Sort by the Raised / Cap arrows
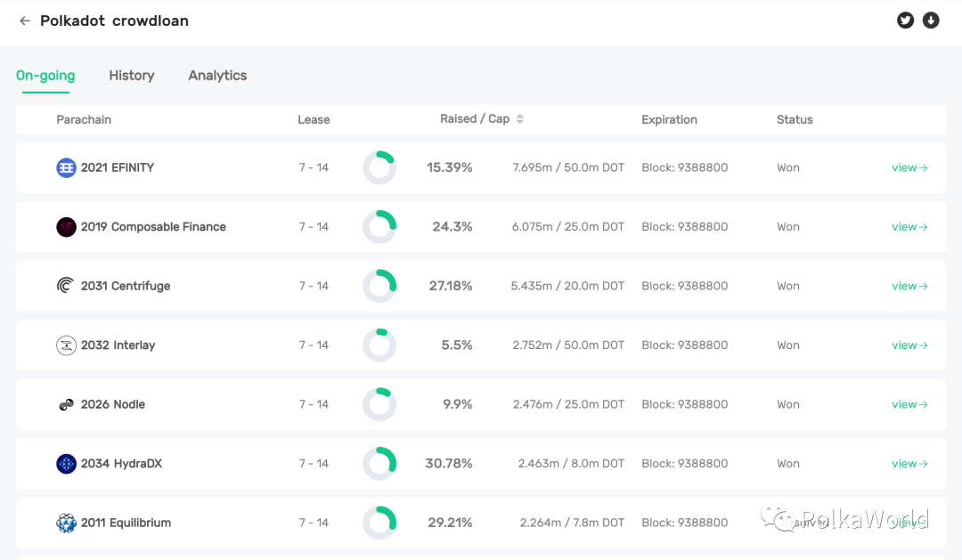Screen dimensions: 962x560 point(520,119)
